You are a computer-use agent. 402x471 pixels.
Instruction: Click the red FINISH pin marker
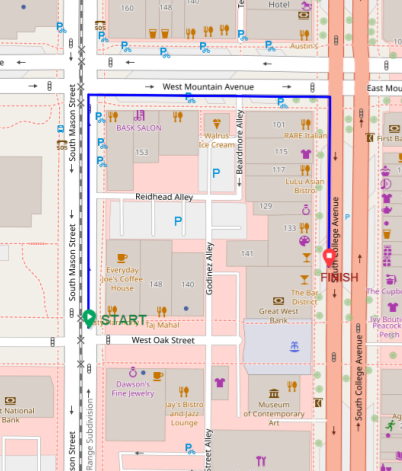329,257
